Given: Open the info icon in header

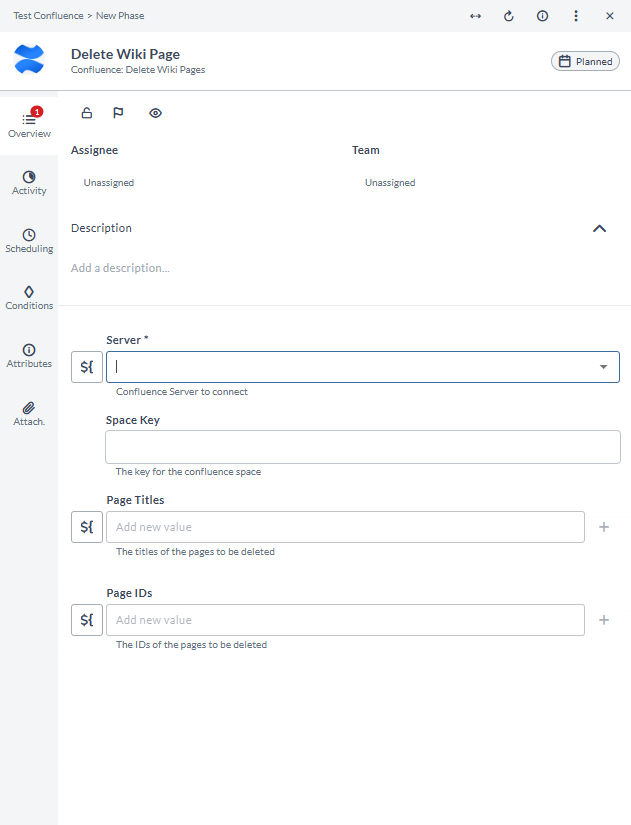Looking at the screenshot, I should tap(542, 16).
